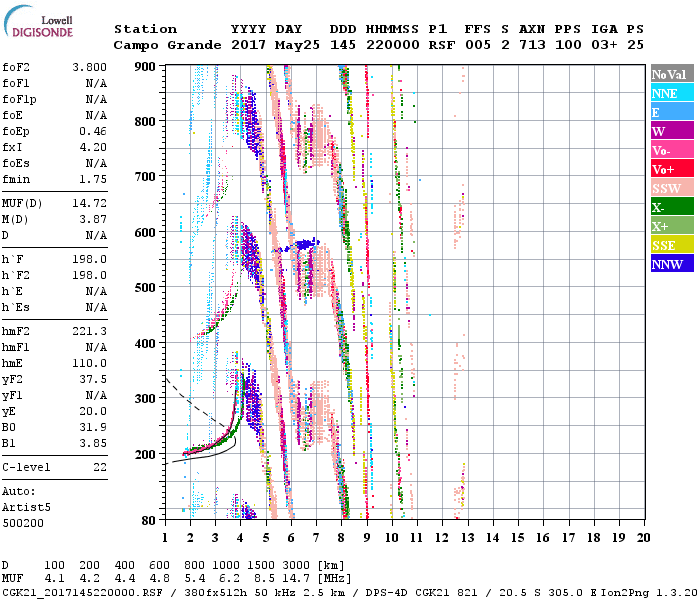Screen dimensions: 700x600
Task: Click the hmF2 value 221.3
Action: (x=89, y=331)
